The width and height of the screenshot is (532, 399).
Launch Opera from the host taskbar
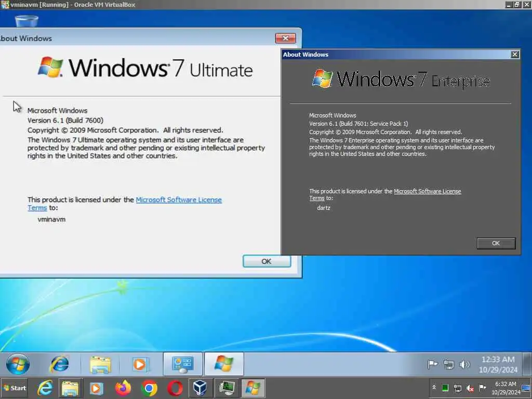pos(175,388)
